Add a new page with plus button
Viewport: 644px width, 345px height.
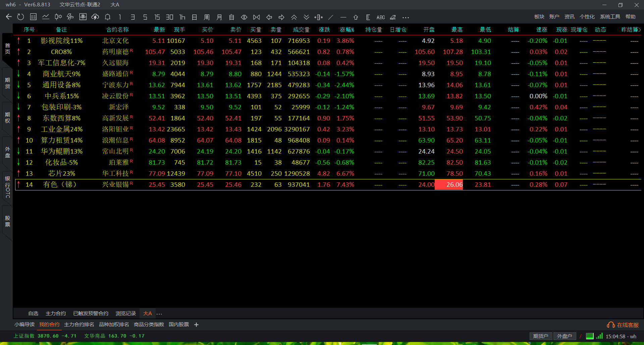[x=197, y=325]
